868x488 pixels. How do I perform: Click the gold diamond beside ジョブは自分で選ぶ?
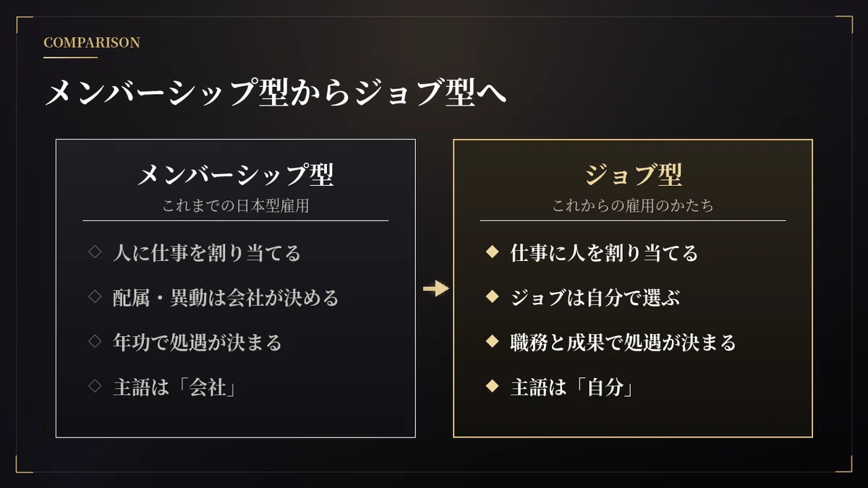coord(493,297)
